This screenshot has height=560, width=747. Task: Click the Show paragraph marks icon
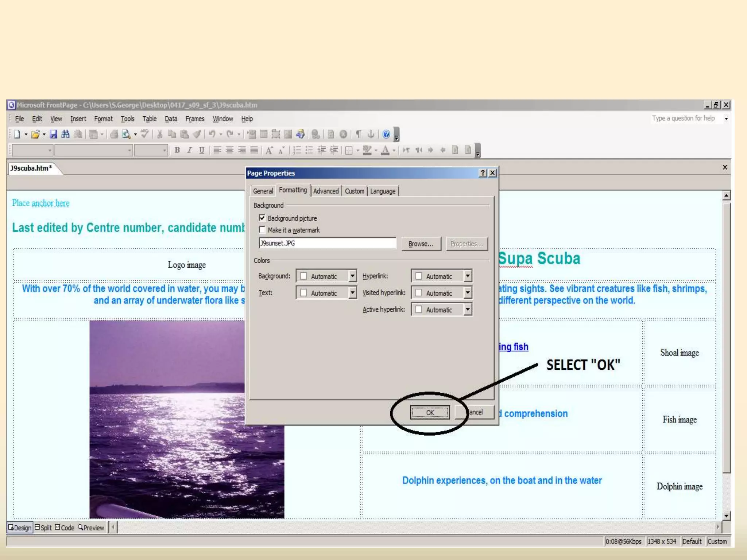coord(359,135)
